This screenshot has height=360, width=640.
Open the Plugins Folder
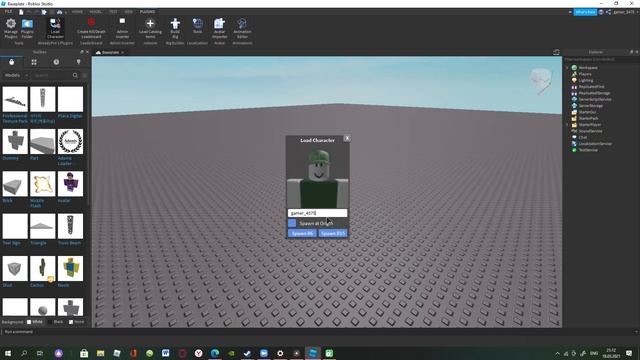tap(27, 28)
